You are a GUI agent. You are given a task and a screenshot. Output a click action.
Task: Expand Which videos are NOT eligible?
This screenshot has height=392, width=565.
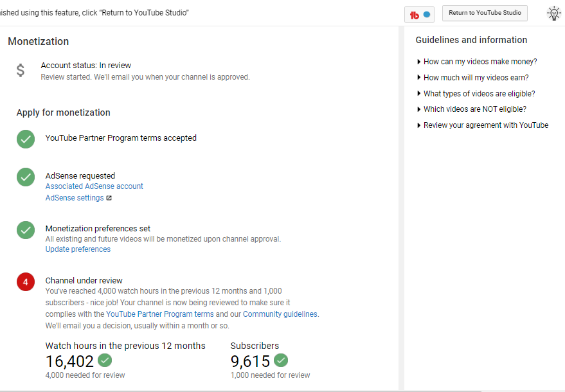471,109
